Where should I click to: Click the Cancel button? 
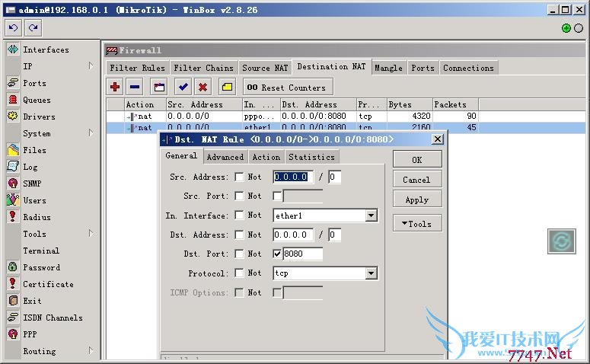[x=417, y=180]
